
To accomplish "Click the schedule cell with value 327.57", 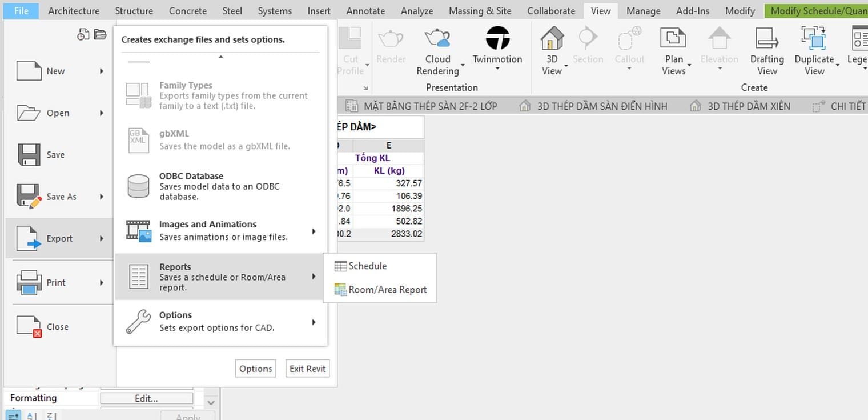I will pyautogui.click(x=389, y=183).
